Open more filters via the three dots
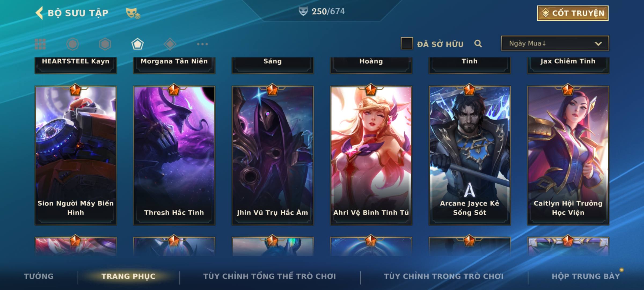This screenshot has height=290, width=644. click(202, 44)
